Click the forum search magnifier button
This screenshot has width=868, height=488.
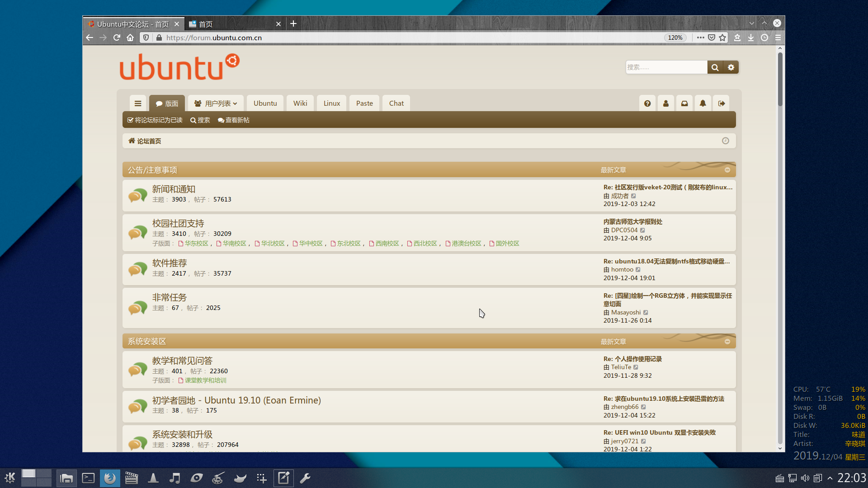pyautogui.click(x=715, y=67)
